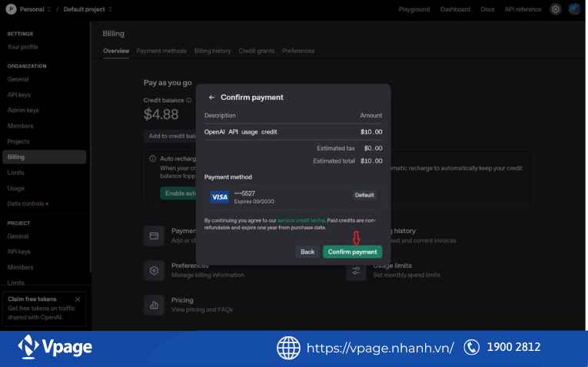Screen dimensions: 588x367
Task: Click the Enable auto recharge button
Action: 178,193
